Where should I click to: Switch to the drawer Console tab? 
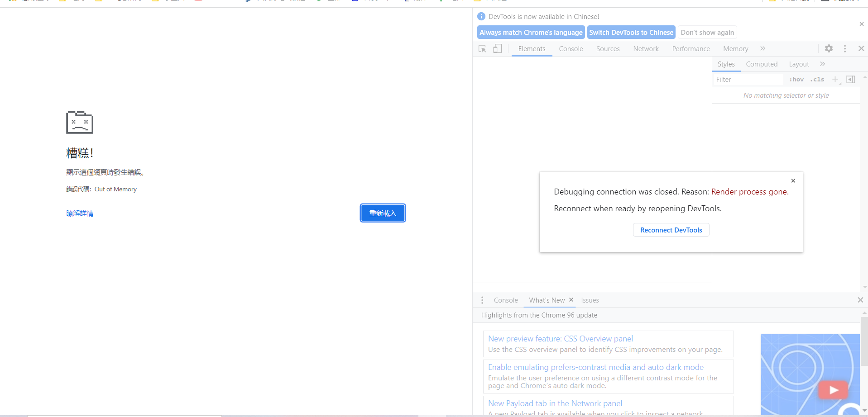(506, 300)
